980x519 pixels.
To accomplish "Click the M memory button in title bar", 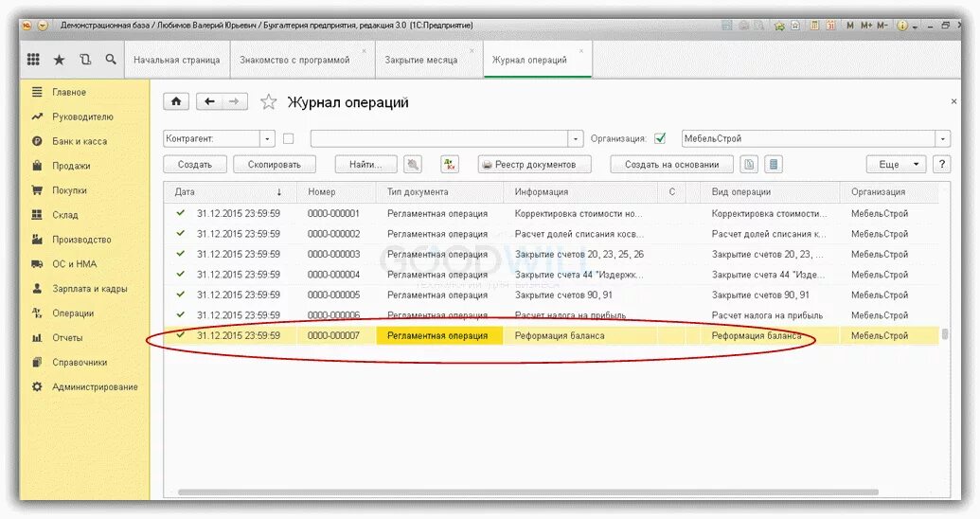I will coord(850,26).
